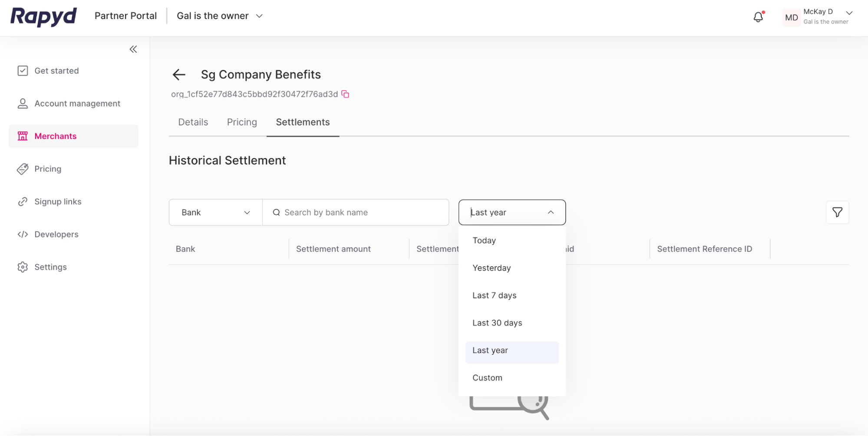Open Account management from the sidebar
Viewport: 868px width, 436px height.
(77, 103)
